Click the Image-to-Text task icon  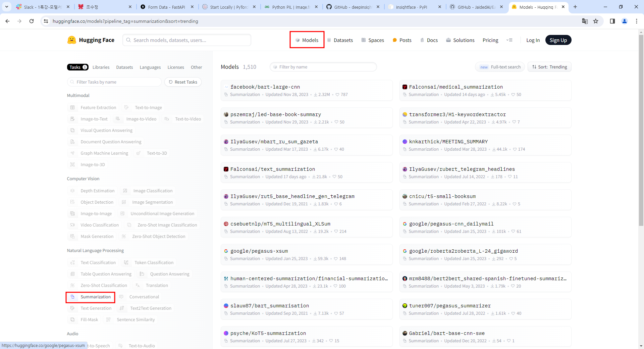(x=72, y=119)
